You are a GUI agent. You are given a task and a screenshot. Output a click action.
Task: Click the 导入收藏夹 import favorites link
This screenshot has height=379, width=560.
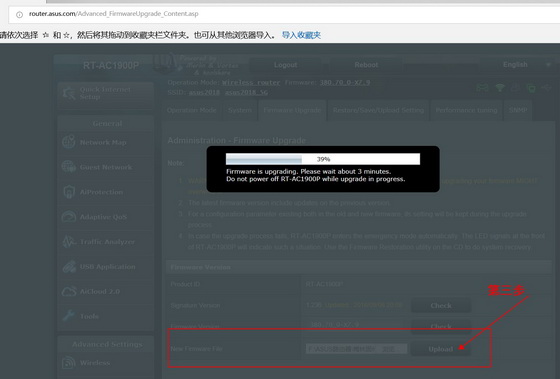[301, 35]
